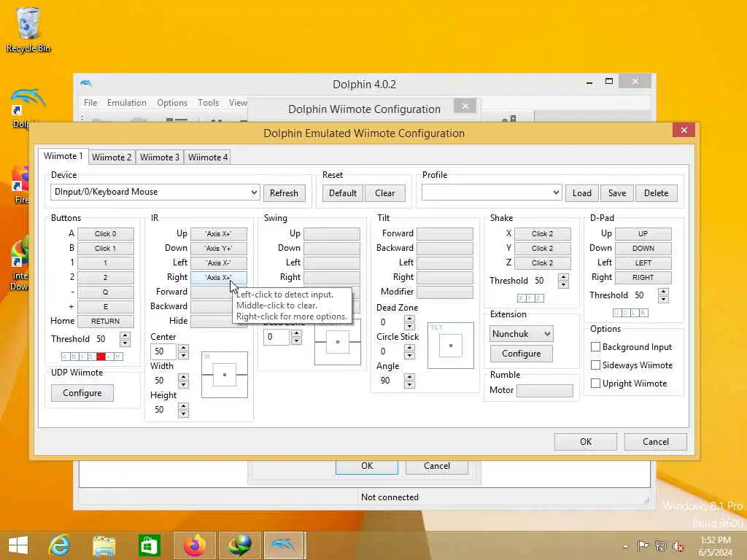
Task: Click the A button mapping 'Click 0'
Action: click(x=105, y=234)
